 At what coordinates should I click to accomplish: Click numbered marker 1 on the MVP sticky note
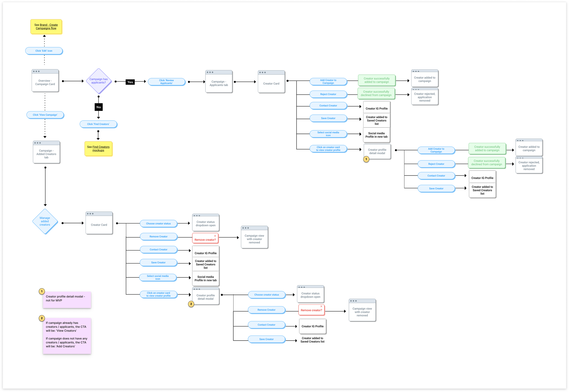[x=42, y=291]
